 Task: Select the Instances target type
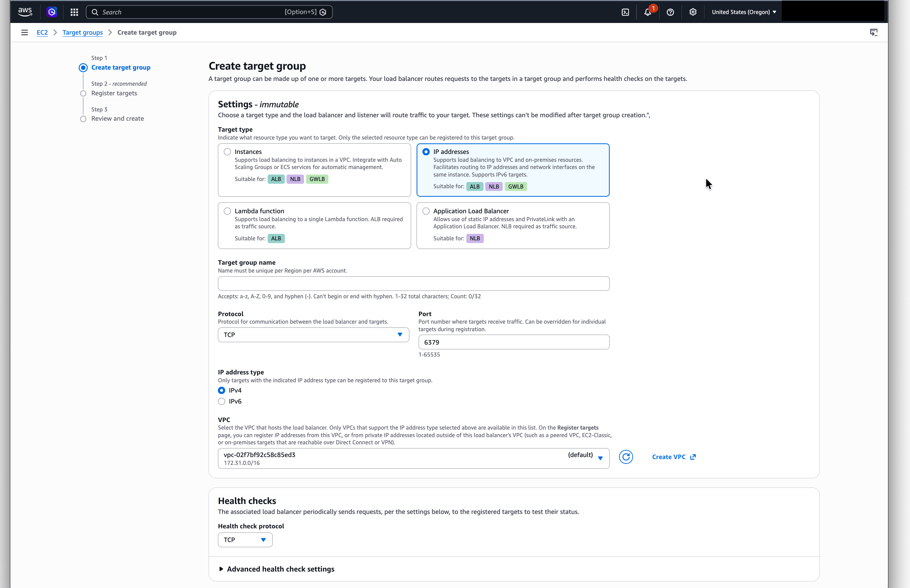[x=227, y=152]
